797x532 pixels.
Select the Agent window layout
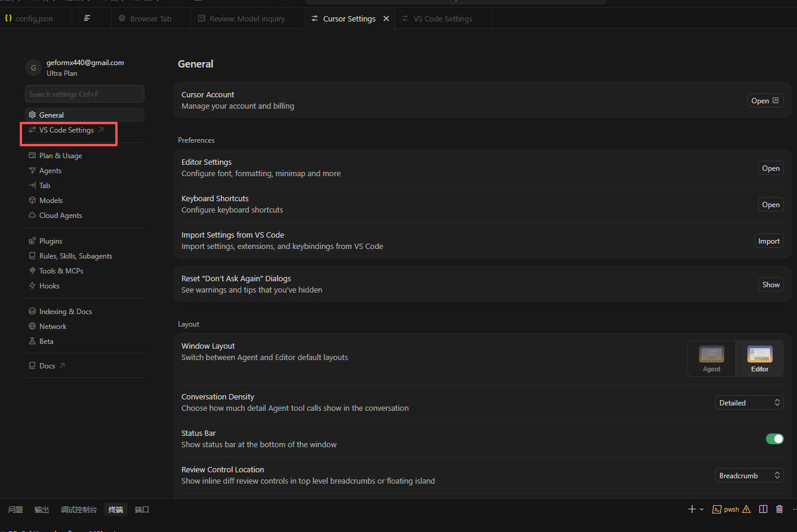pyautogui.click(x=712, y=359)
